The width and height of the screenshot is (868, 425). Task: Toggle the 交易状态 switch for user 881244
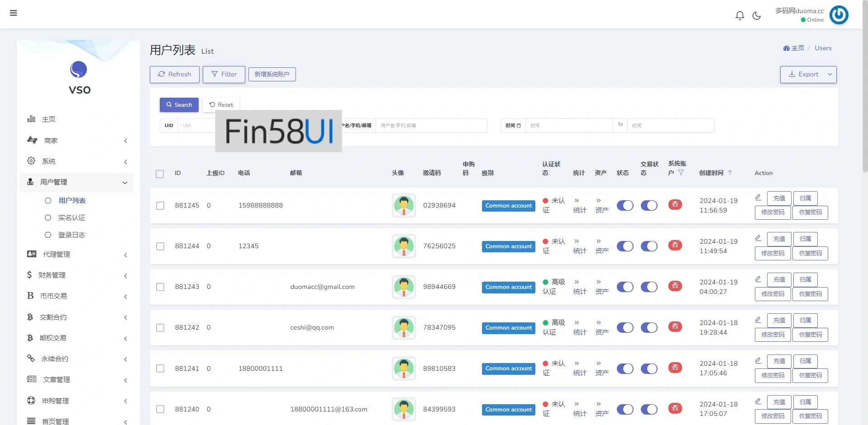[649, 246]
